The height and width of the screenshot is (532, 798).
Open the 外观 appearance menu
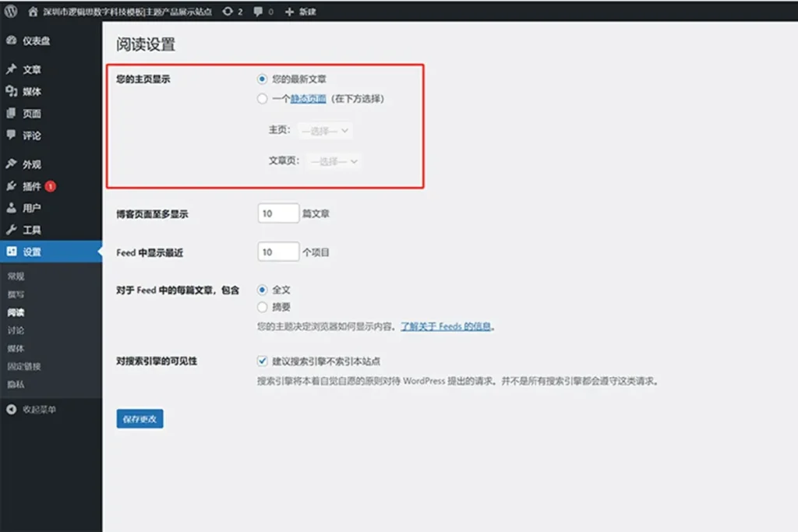click(34, 164)
